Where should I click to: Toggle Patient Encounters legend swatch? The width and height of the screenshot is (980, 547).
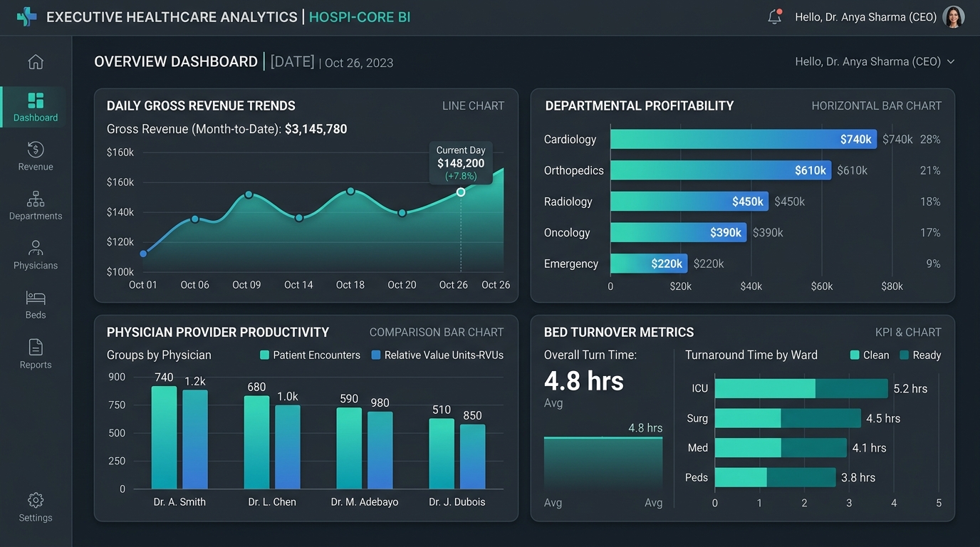pos(265,355)
